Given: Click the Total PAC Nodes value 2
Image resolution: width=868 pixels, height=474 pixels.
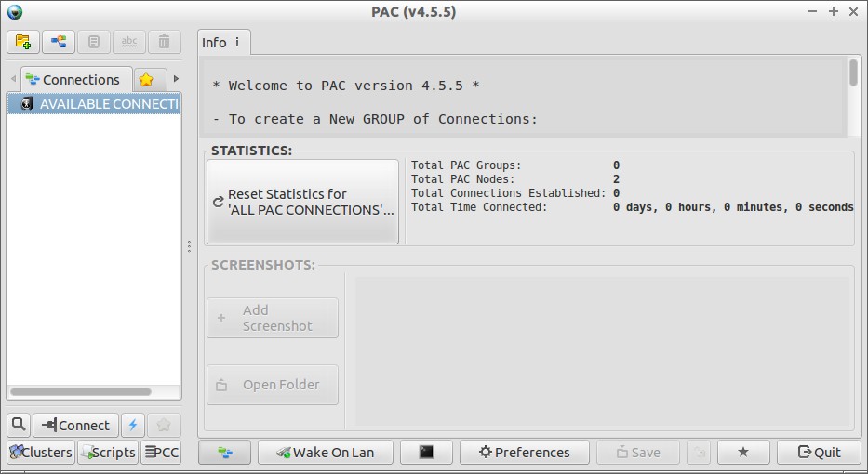Looking at the screenshot, I should pyautogui.click(x=616, y=179).
